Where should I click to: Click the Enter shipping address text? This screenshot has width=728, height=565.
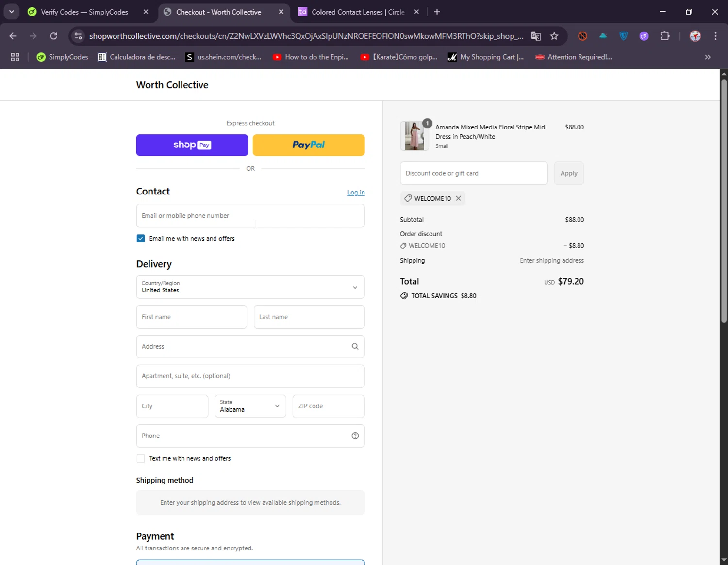click(x=552, y=260)
